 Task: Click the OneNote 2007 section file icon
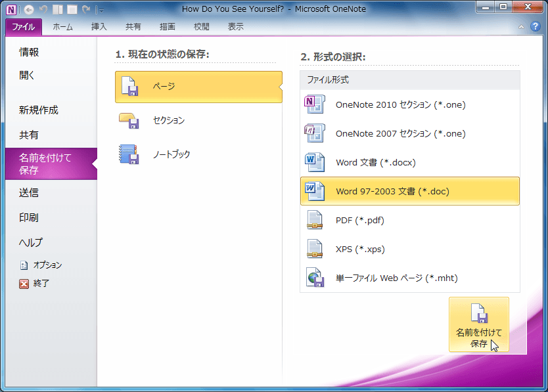[315, 133]
